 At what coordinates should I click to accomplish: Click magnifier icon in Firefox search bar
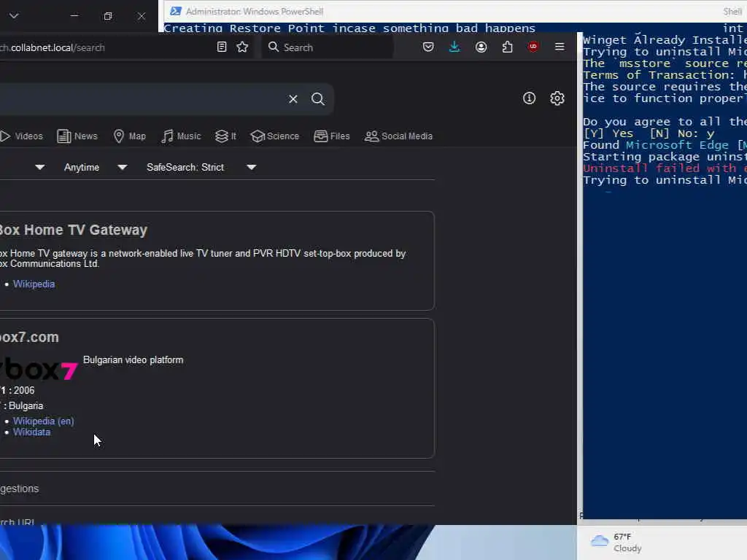click(x=274, y=47)
